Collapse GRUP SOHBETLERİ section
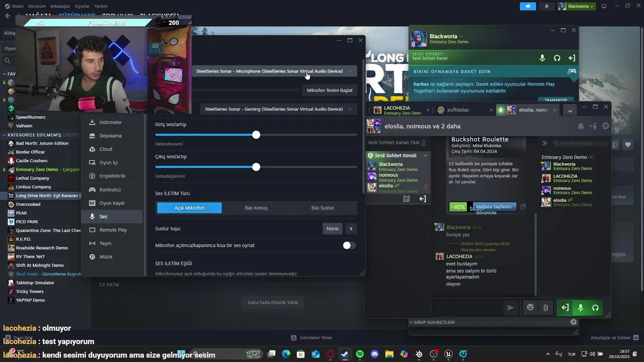 (411, 322)
